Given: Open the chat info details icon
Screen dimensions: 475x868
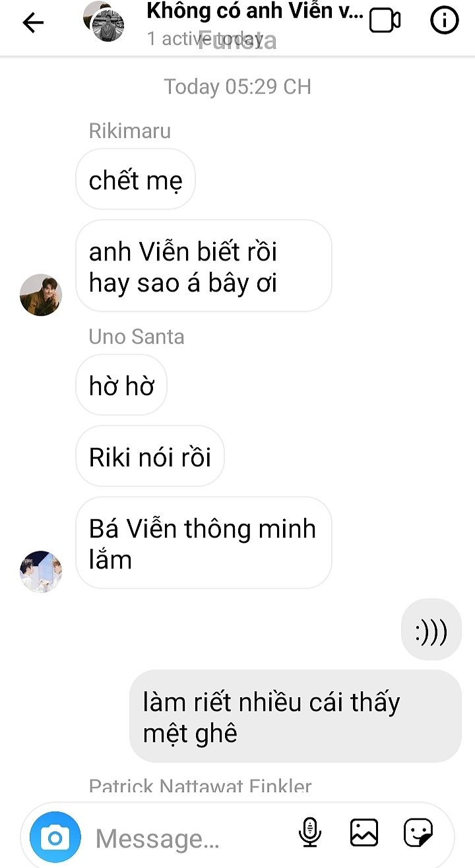Looking at the screenshot, I should coord(444,20).
